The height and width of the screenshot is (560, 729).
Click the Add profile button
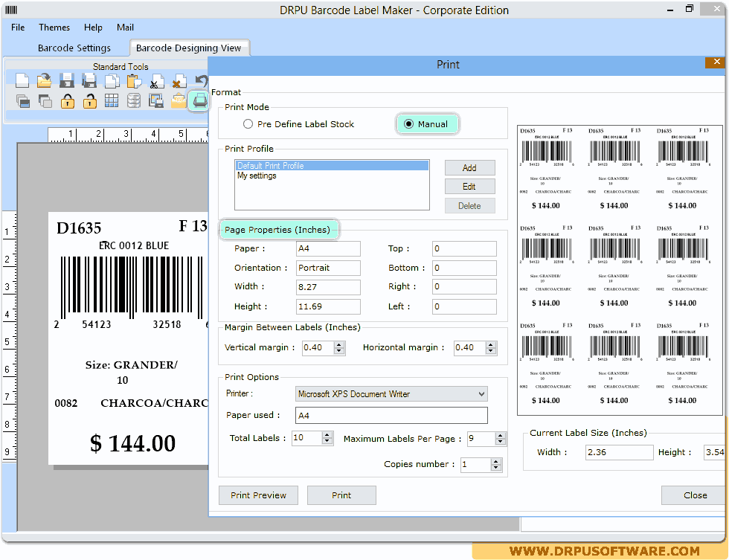pyautogui.click(x=469, y=168)
